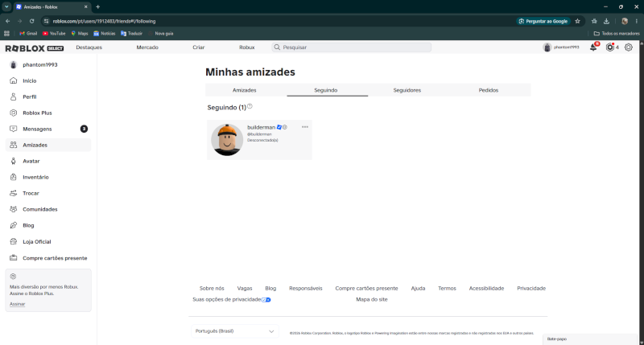The image size is (644, 345).
Task: Open Compre cartões presente footer link
Action: [x=366, y=289]
